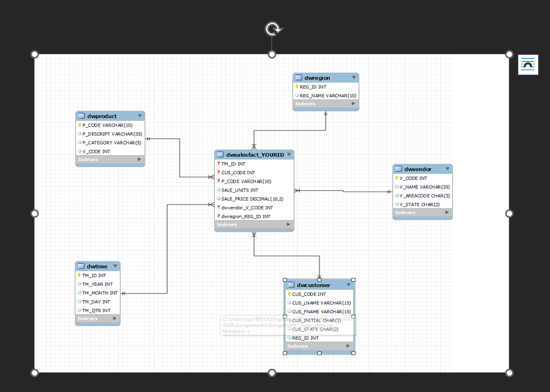This screenshot has width=550, height=392.
Task: Click the bottom-center selection handle of the canvas
Action: pos(272,372)
